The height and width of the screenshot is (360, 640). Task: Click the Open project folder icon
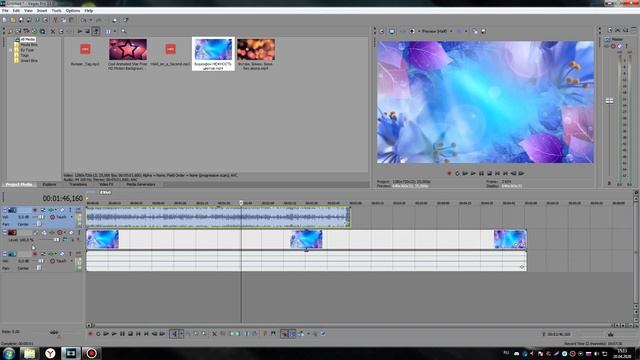click(13, 20)
